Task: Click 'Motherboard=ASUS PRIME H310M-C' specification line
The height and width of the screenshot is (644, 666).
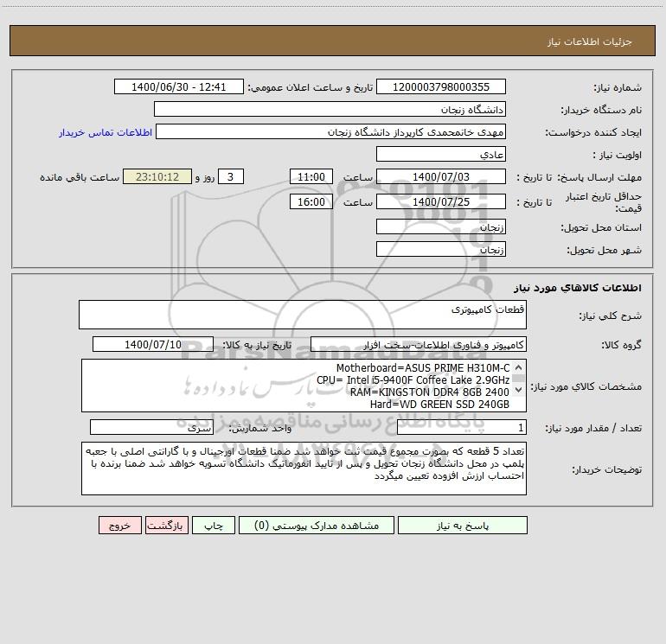Action: click(423, 368)
